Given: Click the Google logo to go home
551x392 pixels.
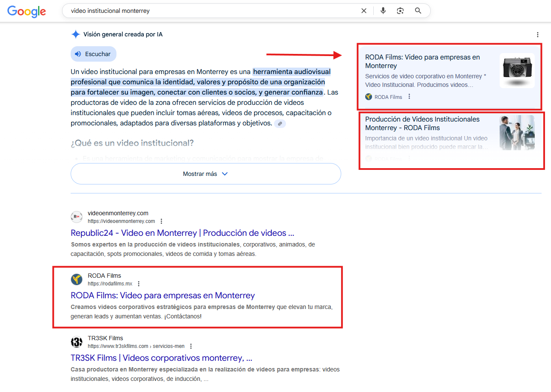Looking at the screenshot, I should (x=27, y=12).
